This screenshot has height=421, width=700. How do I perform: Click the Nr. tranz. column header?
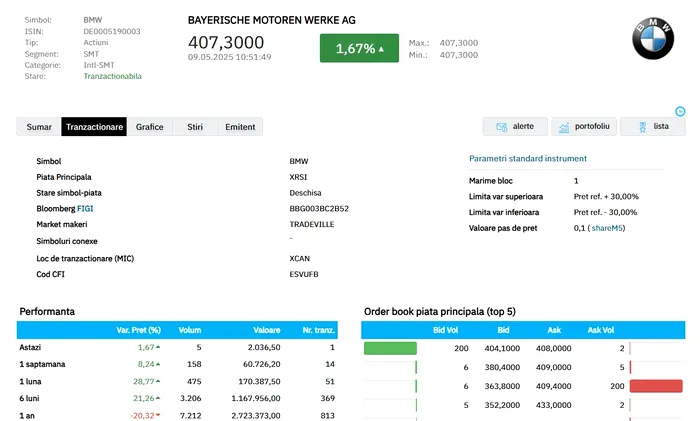coord(319,330)
